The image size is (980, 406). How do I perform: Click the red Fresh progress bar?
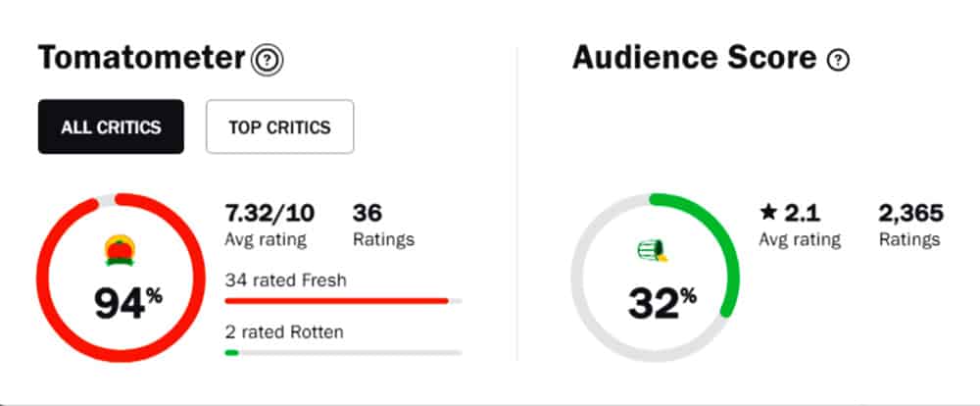coord(336,300)
